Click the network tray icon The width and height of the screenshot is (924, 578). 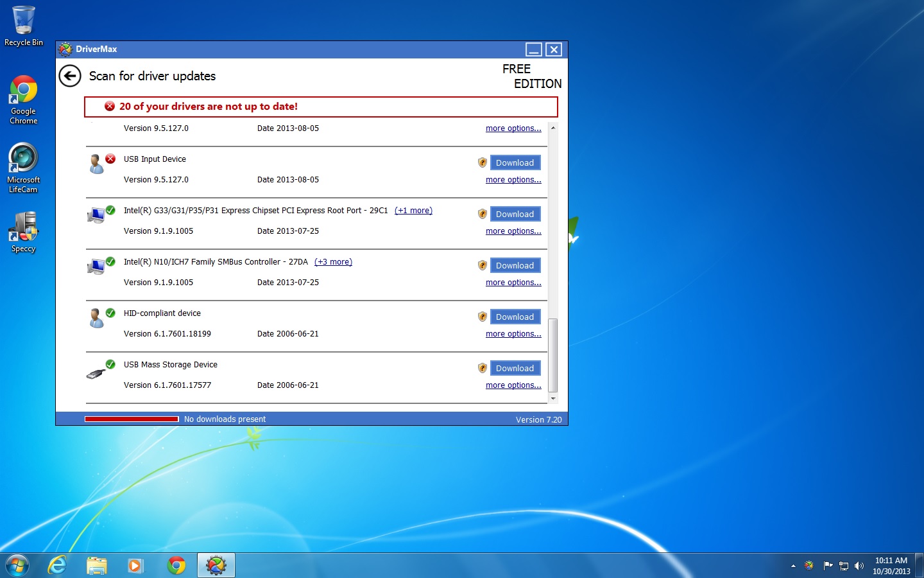(x=844, y=566)
